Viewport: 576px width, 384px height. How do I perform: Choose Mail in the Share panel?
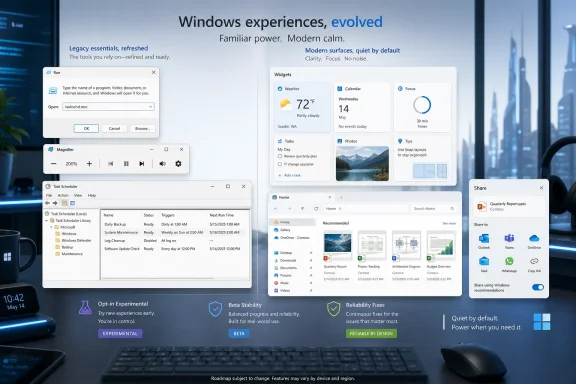tap(484, 264)
